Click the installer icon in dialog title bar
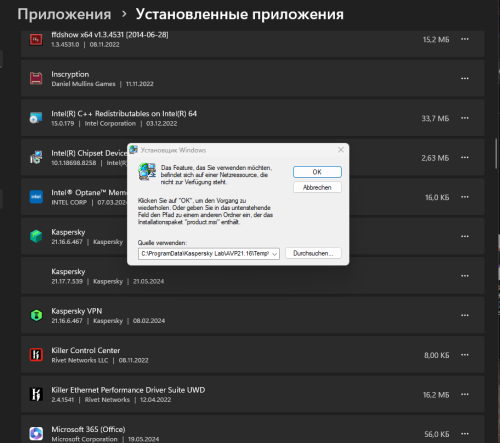500x443 pixels. pos(134,150)
